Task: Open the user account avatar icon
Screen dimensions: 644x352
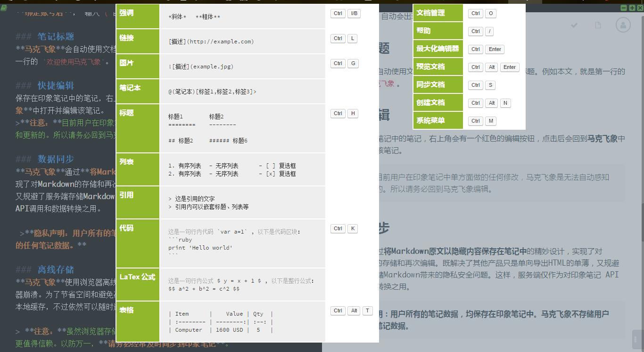Action: (623, 25)
